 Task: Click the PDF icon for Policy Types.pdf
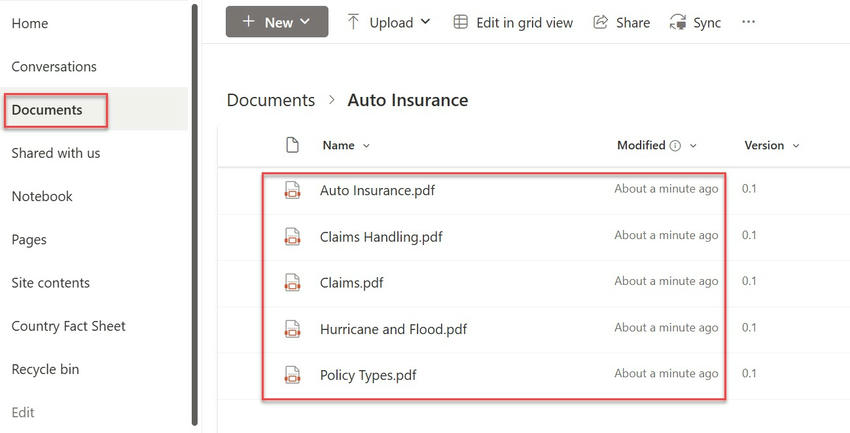tap(292, 375)
